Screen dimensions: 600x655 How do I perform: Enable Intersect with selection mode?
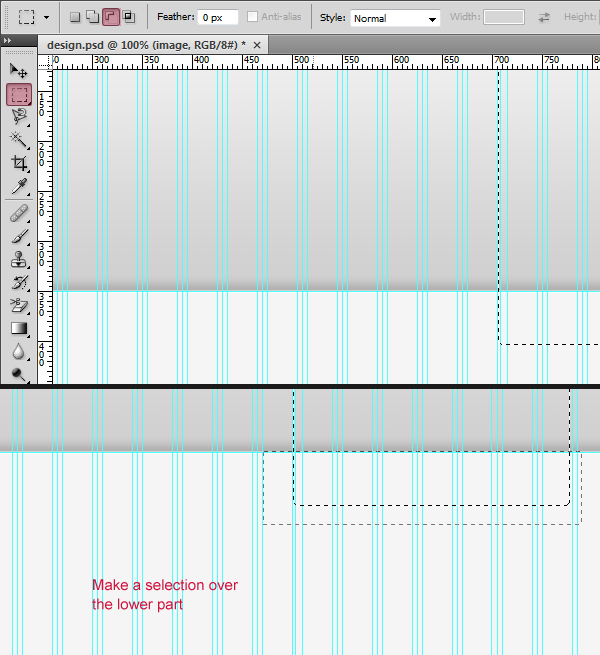pyautogui.click(x=128, y=17)
